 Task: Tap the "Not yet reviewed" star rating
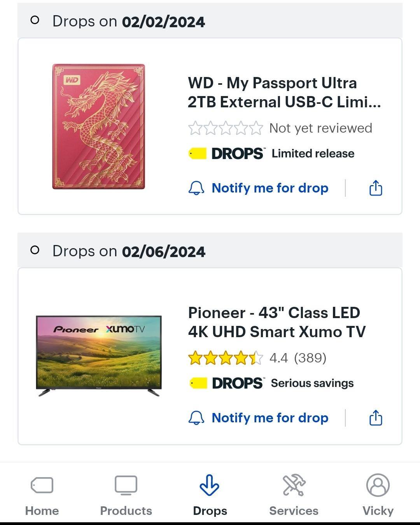280,128
